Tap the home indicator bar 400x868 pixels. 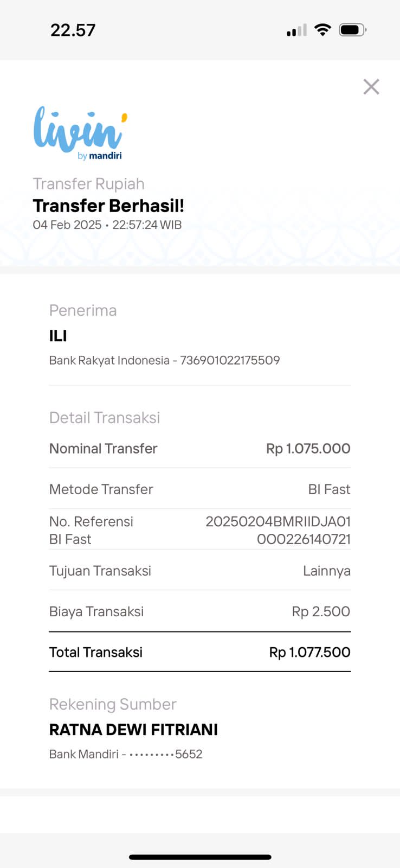point(200,857)
